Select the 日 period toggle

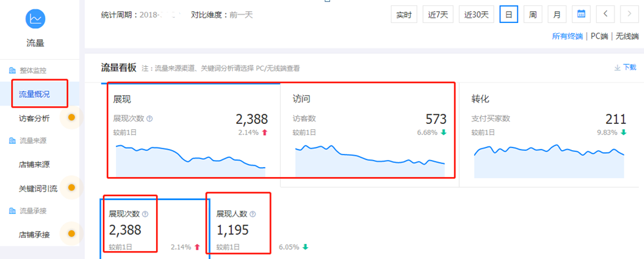tap(508, 14)
